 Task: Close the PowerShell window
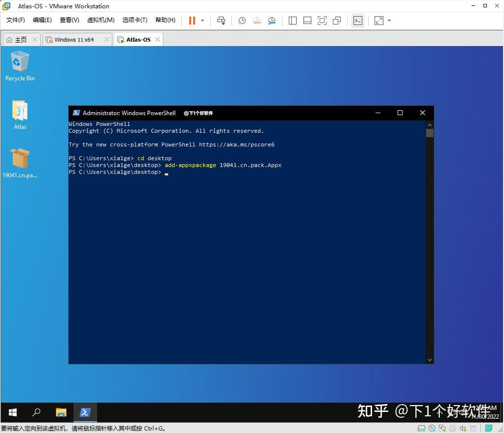click(x=422, y=113)
